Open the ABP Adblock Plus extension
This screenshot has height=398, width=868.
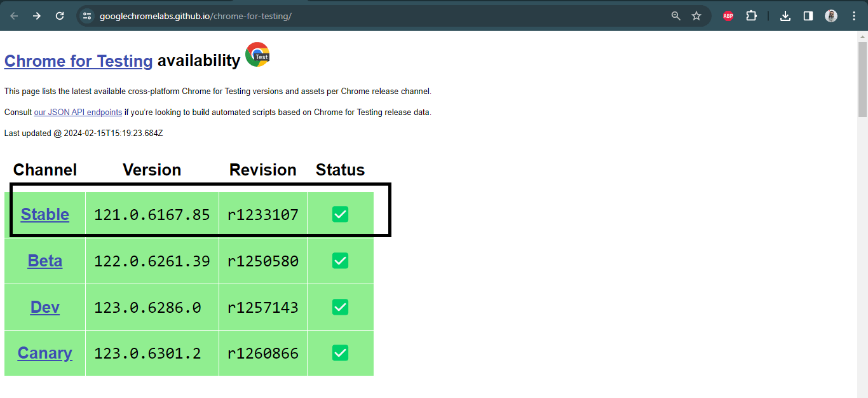click(728, 16)
